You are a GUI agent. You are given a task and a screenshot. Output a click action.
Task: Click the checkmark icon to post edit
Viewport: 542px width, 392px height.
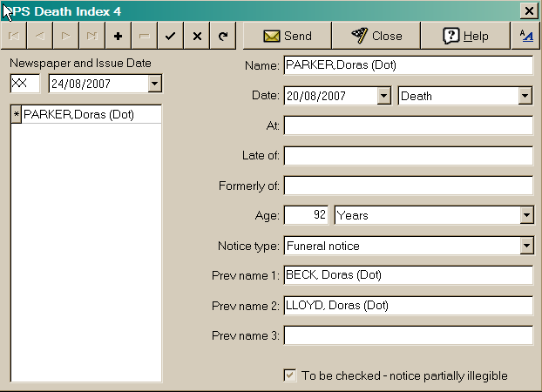click(171, 36)
